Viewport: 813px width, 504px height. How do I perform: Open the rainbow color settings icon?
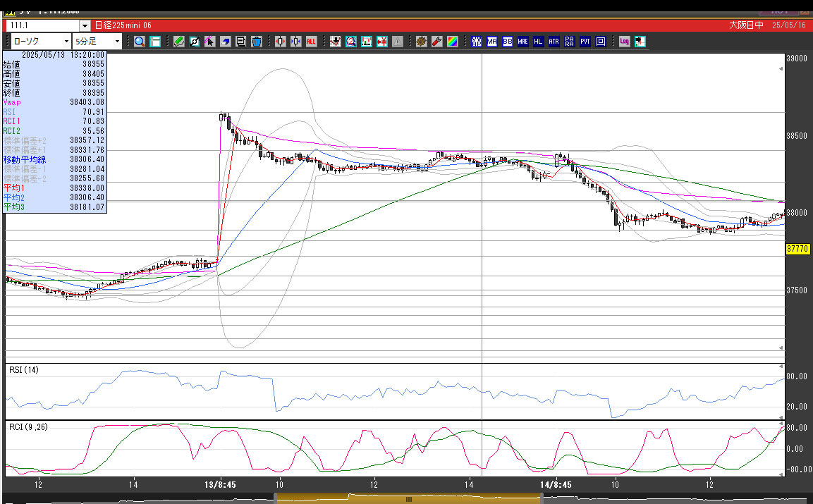[453, 42]
